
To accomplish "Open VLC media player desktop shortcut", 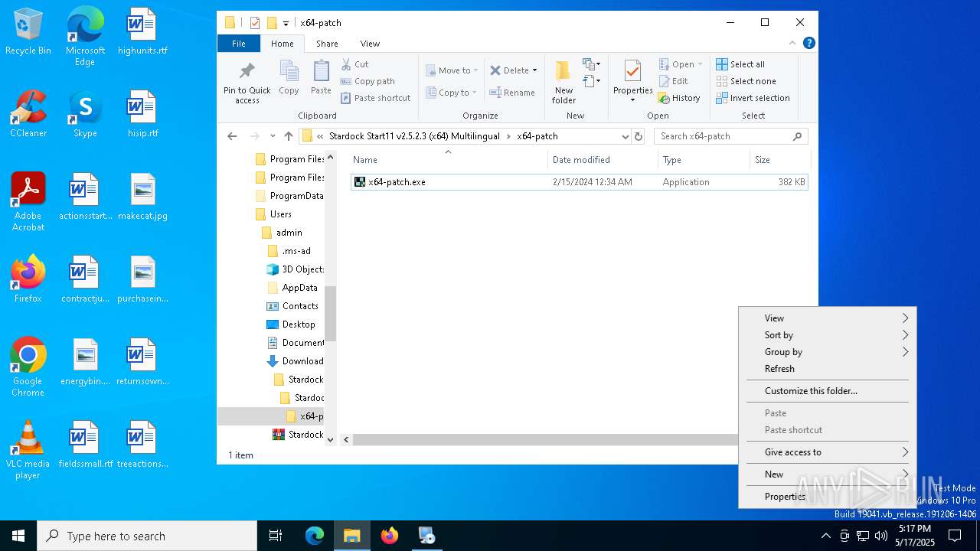I will coord(28,450).
